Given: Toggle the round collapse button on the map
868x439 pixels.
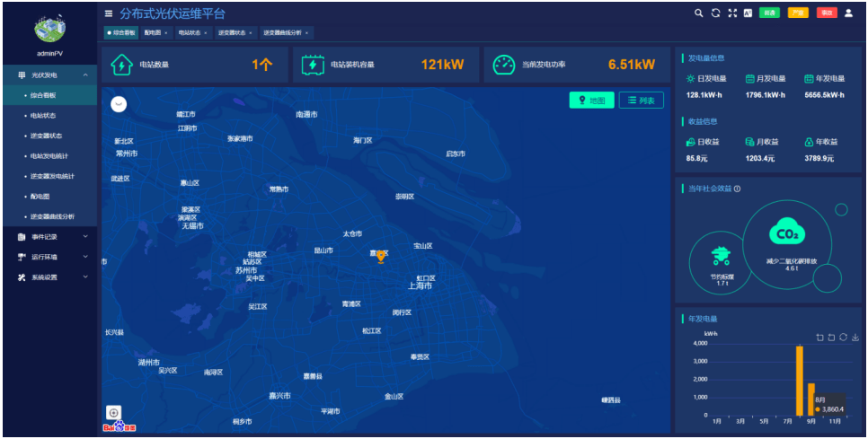Looking at the screenshot, I should click(119, 104).
